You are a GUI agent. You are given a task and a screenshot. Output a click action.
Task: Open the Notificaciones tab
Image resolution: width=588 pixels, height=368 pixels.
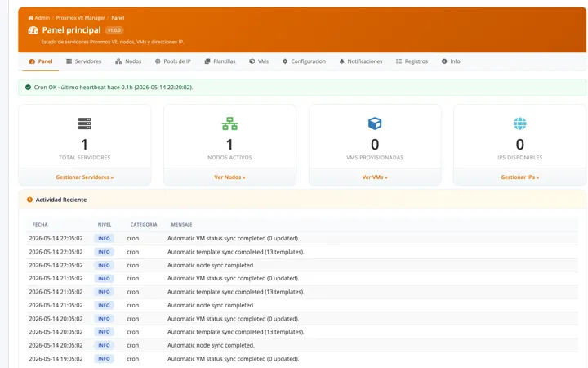[361, 61]
